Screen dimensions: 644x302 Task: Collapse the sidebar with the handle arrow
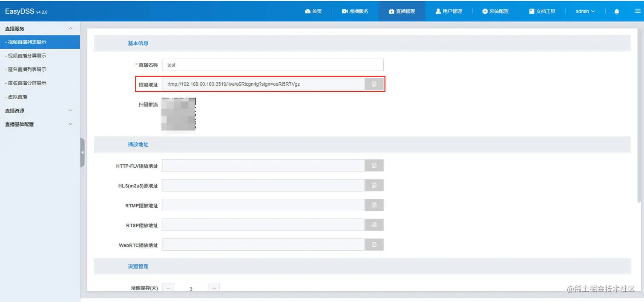click(82, 152)
